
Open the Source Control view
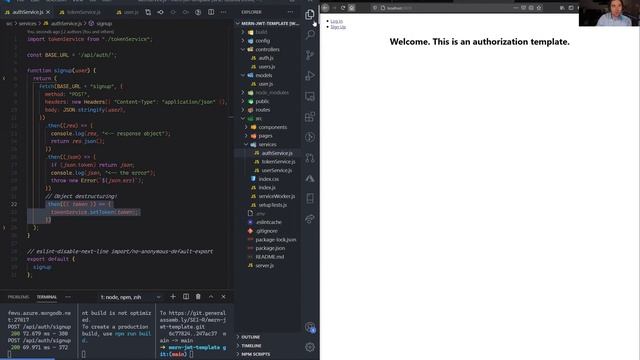(x=310, y=55)
